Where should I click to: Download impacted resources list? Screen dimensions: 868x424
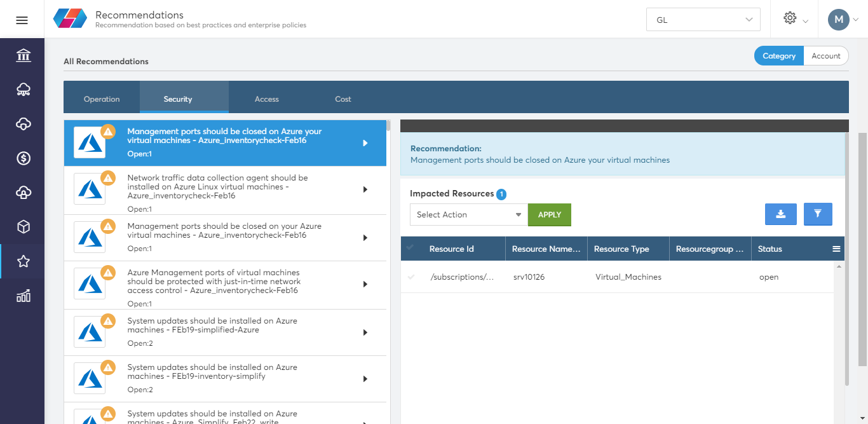[x=782, y=214]
